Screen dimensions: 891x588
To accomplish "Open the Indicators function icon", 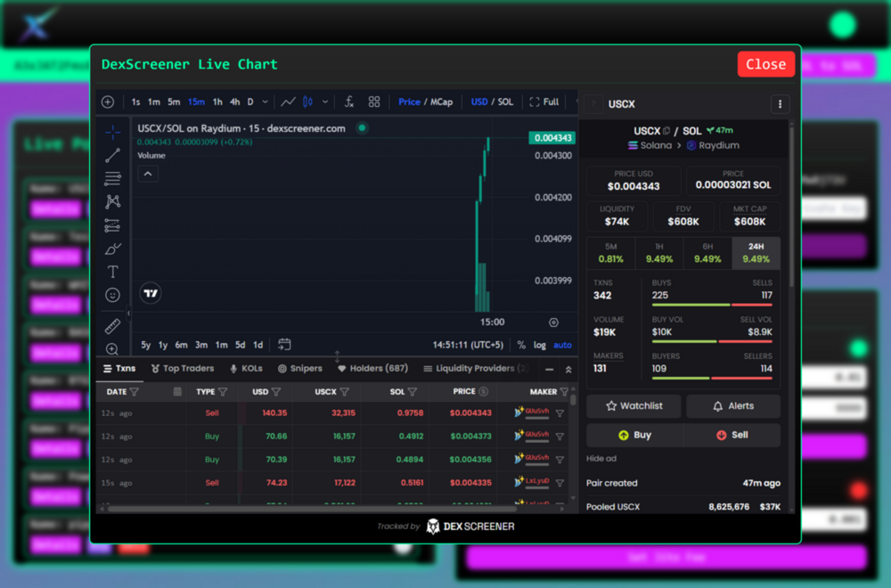I will 347,102.
